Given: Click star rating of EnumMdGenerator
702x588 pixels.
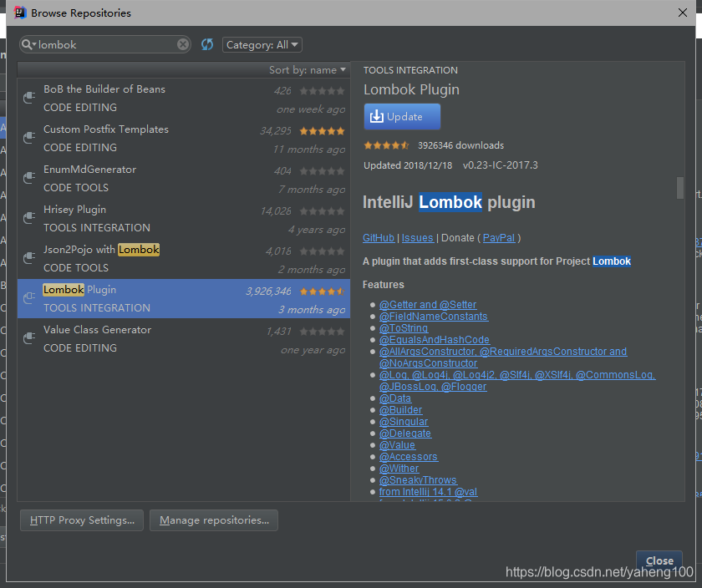Looking at the screenshot, I should tap(322, 171).
